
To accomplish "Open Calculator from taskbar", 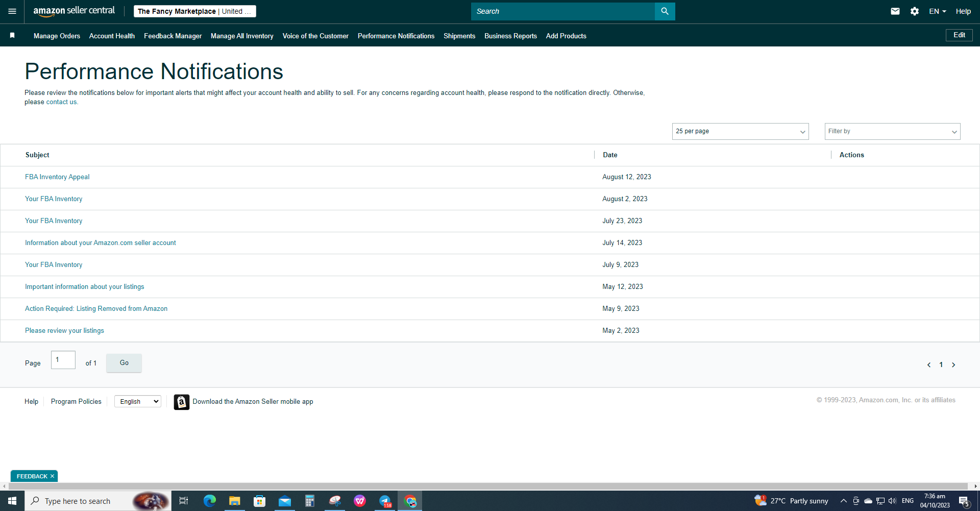I will 310,501.
